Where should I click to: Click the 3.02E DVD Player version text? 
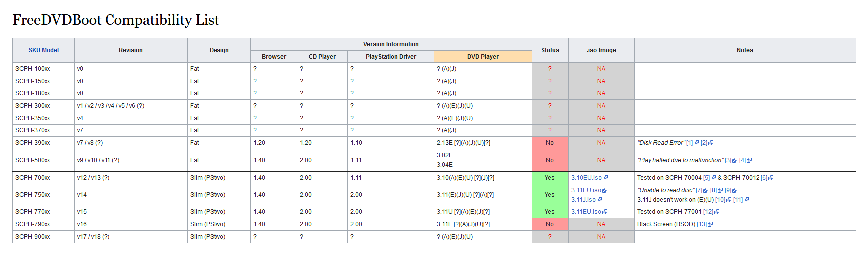(445, 155)
